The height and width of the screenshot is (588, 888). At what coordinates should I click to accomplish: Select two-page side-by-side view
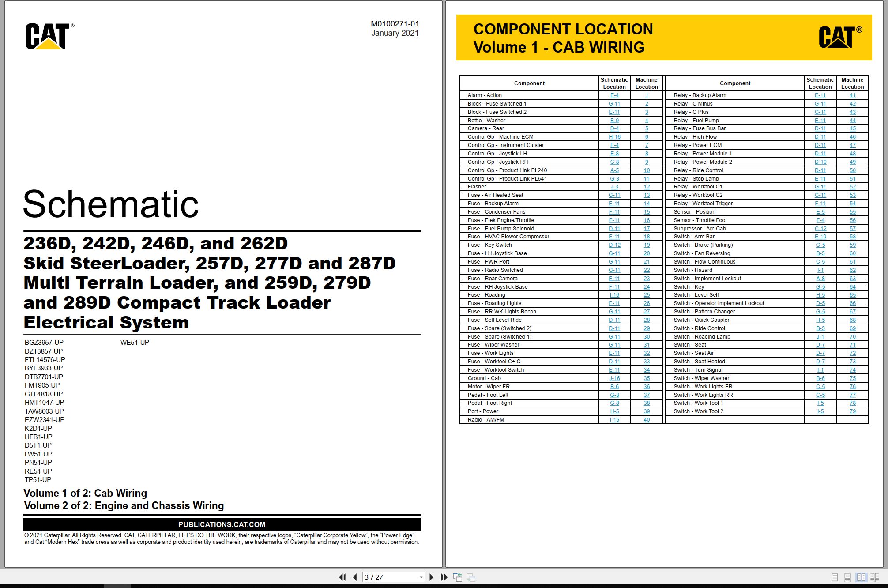tap(861, 577)
